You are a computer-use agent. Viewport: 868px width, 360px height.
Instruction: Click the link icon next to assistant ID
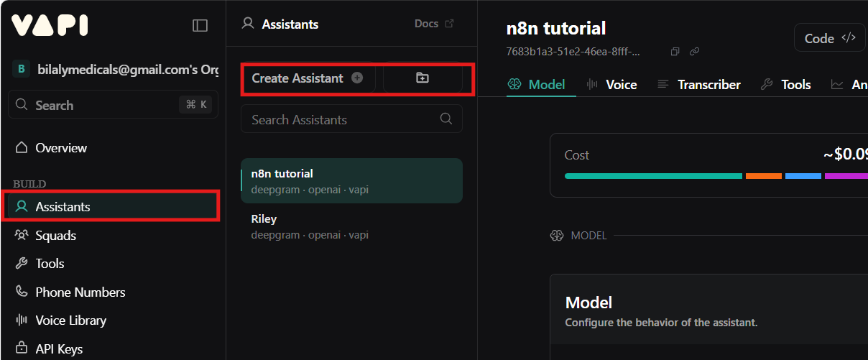pyautogui.click(x=694, y=52)
